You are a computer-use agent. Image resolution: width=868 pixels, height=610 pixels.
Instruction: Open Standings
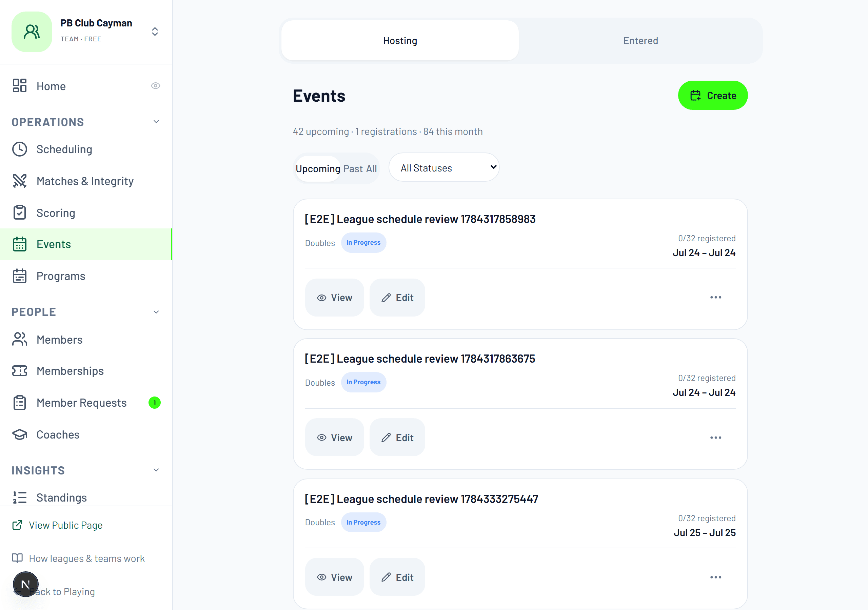coord(86,497)
